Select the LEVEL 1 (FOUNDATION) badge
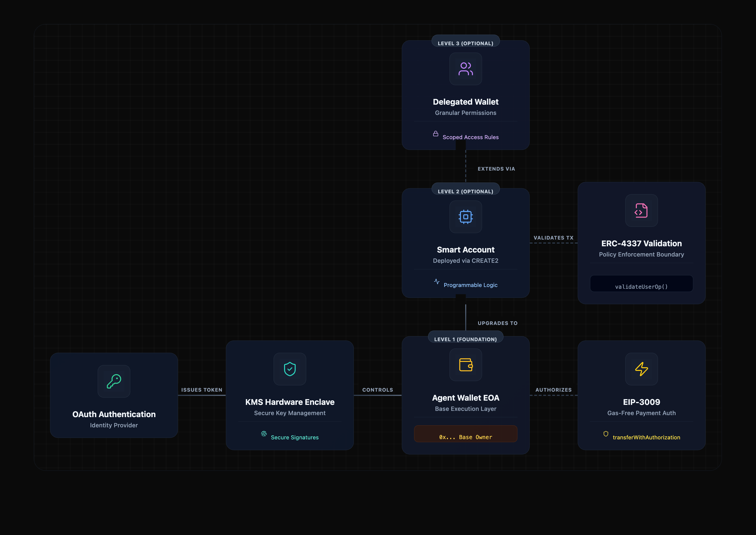The image size is (756, 535). point(465,339)
